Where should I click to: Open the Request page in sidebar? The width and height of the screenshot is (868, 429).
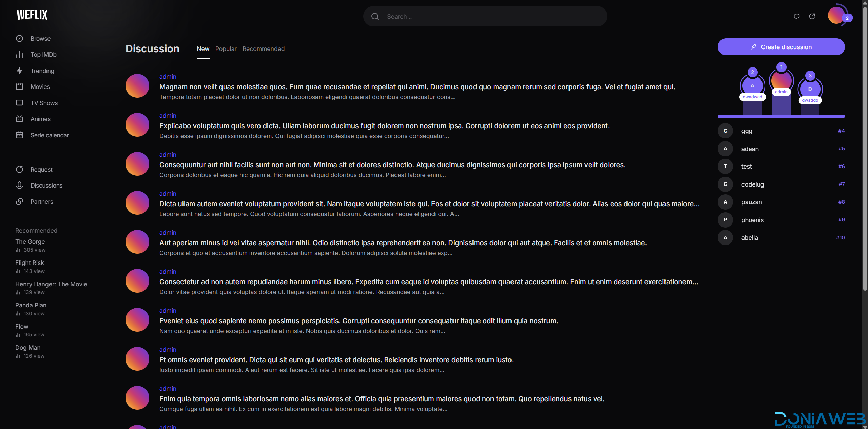[x=41, y=170]
